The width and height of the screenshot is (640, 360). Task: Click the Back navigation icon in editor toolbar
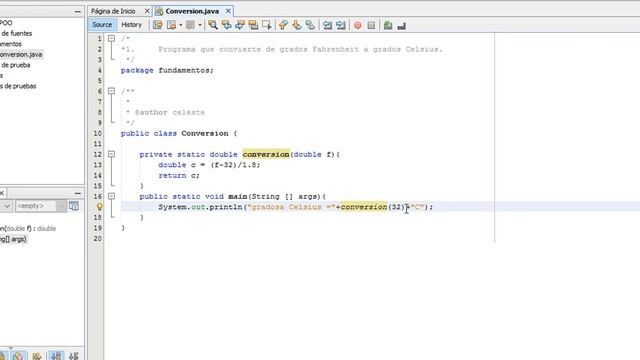171,25
